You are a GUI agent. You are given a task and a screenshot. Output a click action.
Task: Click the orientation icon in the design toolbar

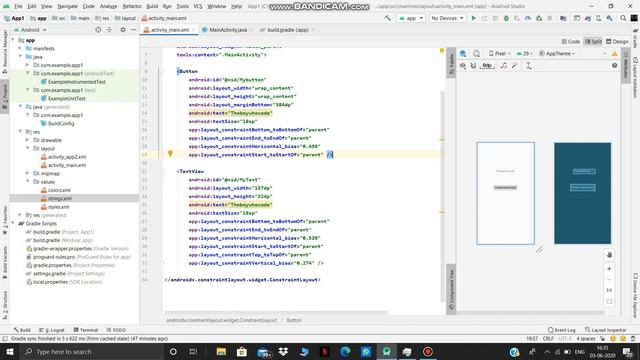click(476, 53)
